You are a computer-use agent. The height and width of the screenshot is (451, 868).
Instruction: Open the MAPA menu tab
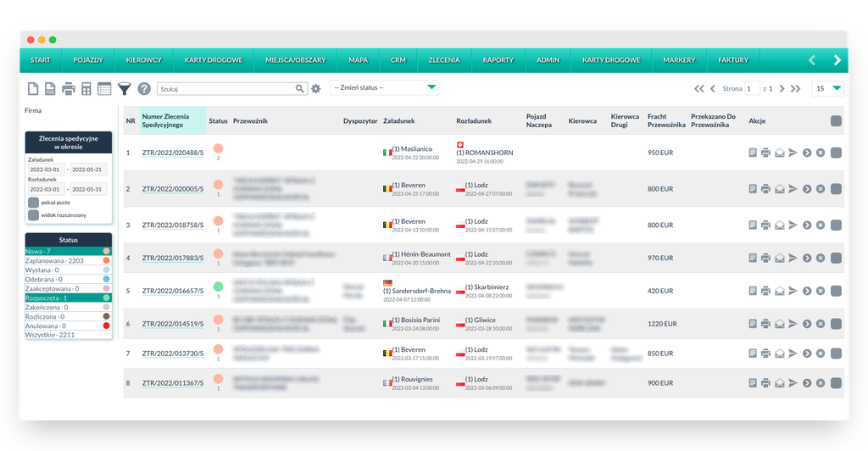pos(359,60)
